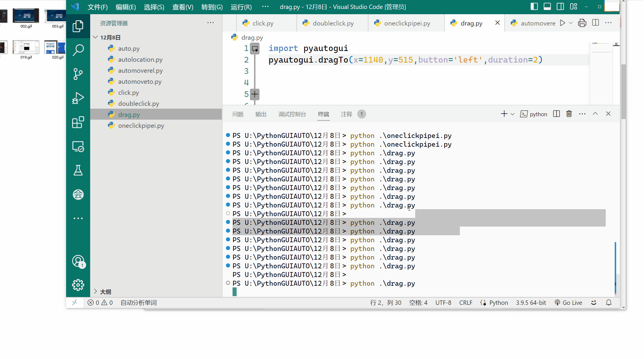
Task: Click the feedback icon in status bar
Action: click(x=594, y=302)
